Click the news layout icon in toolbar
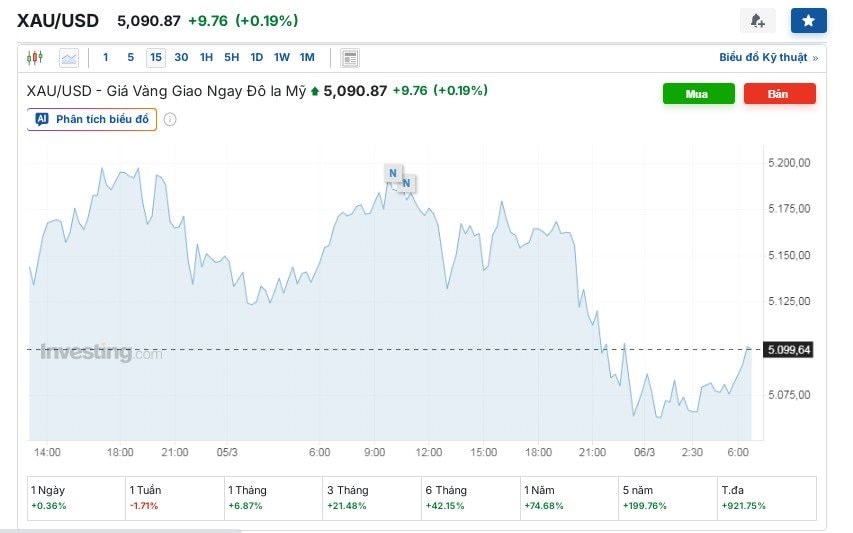The width and height of the screenshot is (853, 533). click(350, 58)
